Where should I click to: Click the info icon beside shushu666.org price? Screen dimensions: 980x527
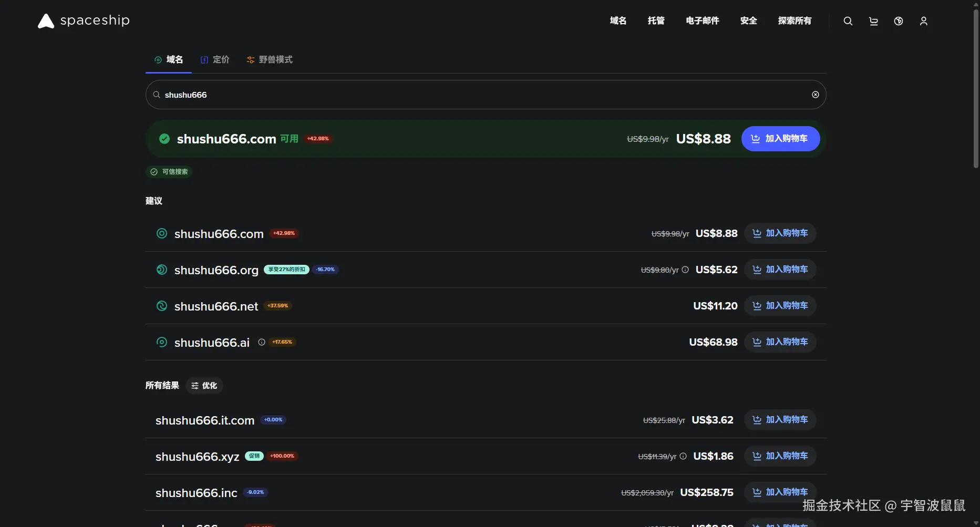point(685,270)
